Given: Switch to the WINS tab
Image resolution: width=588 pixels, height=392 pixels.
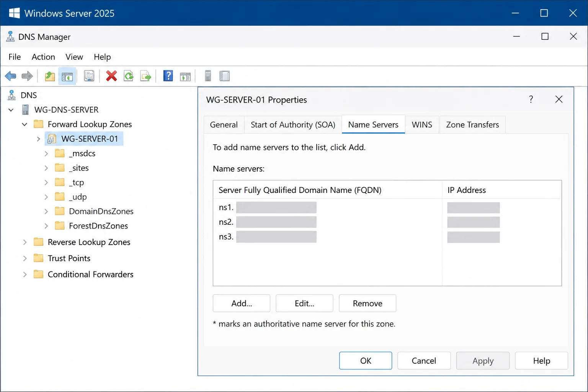Looking at the screenshot, I should point(422,125).
